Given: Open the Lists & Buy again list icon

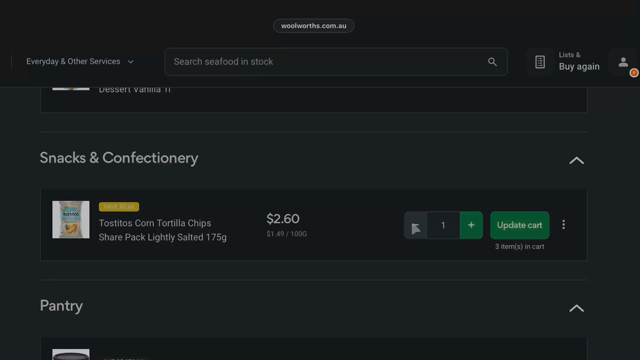Looking at the screenshot, I should tap(540, 62).
